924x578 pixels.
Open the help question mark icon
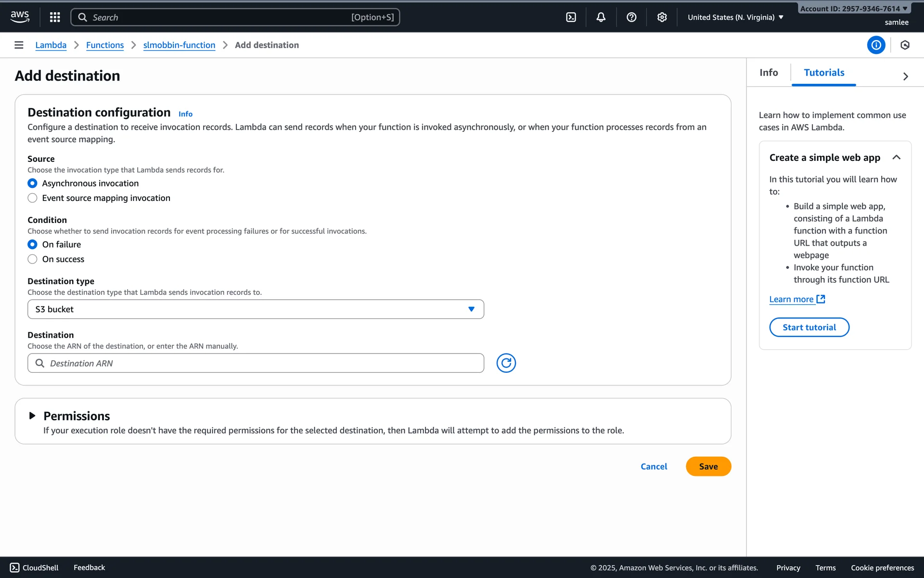[631, 17]
